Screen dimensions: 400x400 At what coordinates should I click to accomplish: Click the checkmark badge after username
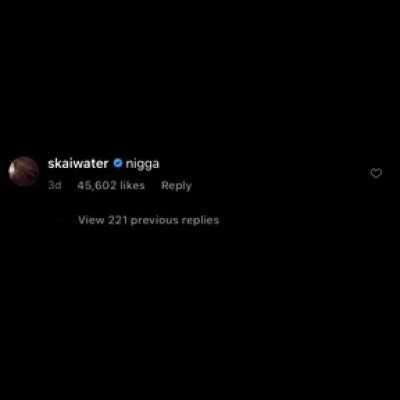(117, 163)
